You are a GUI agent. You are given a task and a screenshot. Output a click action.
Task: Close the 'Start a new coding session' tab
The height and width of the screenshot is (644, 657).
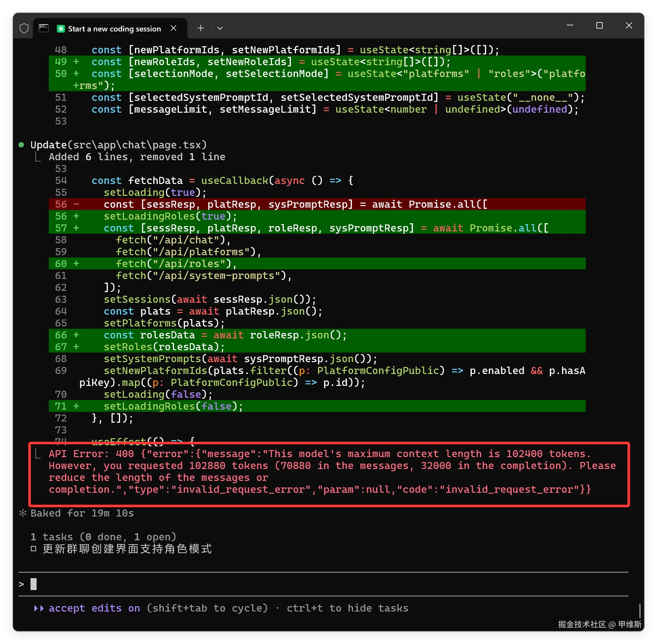173,28
